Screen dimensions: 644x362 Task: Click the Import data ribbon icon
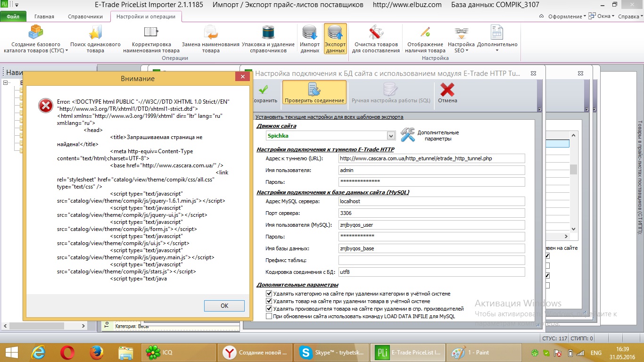pyautogui.click(x=310, y=39)
